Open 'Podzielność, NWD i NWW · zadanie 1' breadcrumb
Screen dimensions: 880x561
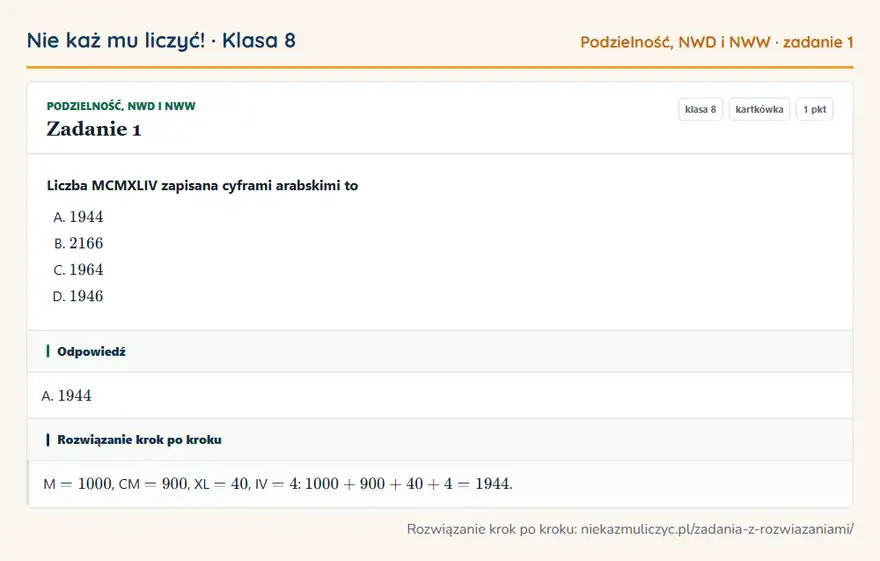[717, 42]
